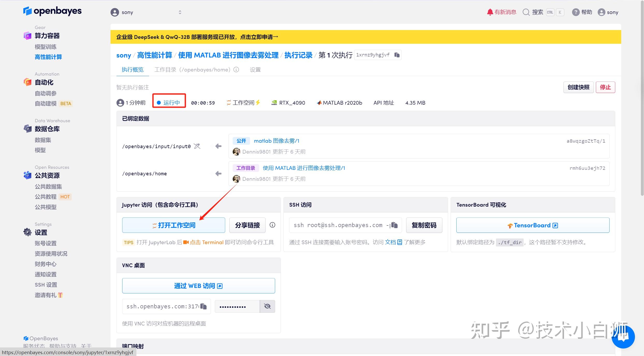The height and width of the screenshot is (356, 644).
Task: Click the SSH command text field
Action: (x=345, y=225)
